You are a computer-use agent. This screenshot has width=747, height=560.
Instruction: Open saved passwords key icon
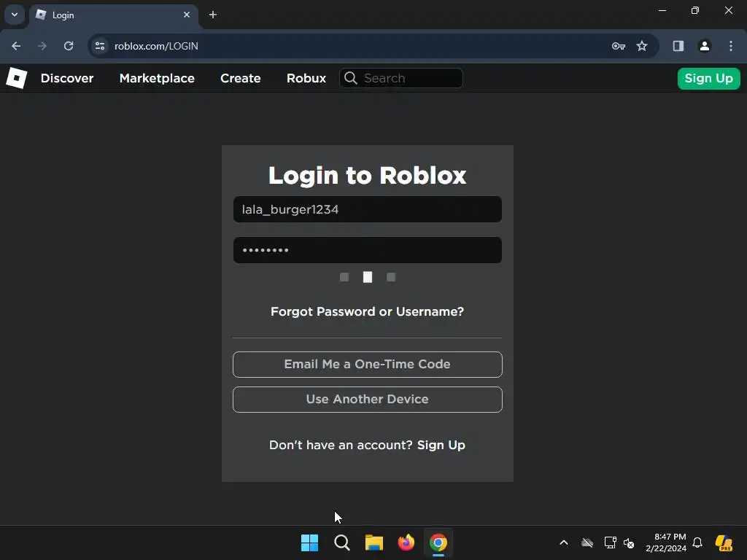point(619,46)
